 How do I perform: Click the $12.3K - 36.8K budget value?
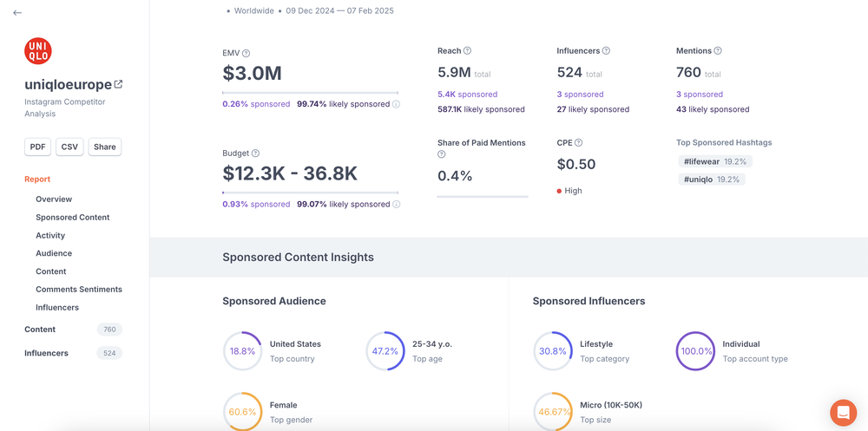point(290,173)
